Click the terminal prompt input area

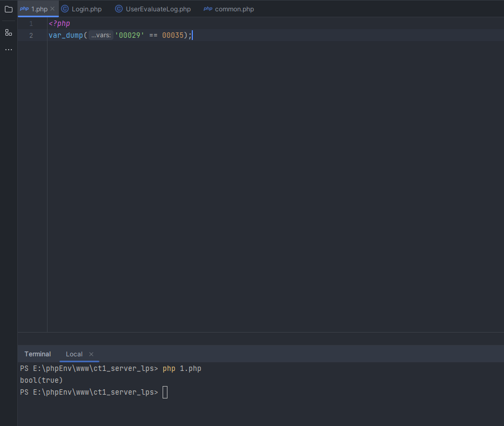click(165, 392)
